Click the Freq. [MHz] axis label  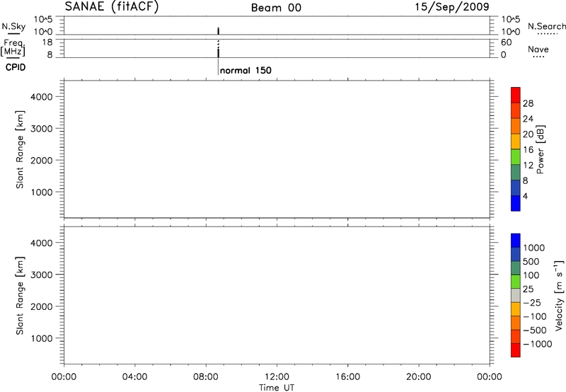(x=13, y=47)
